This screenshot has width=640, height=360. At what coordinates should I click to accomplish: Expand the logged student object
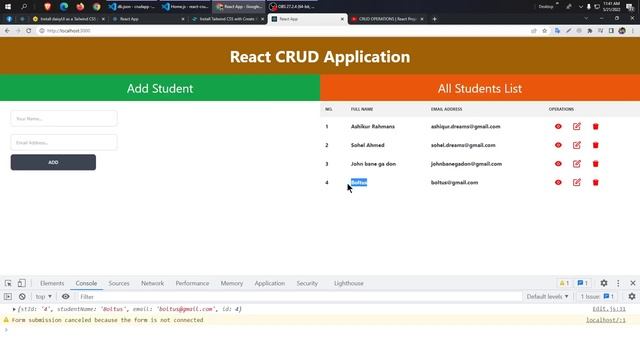(14, 309)
